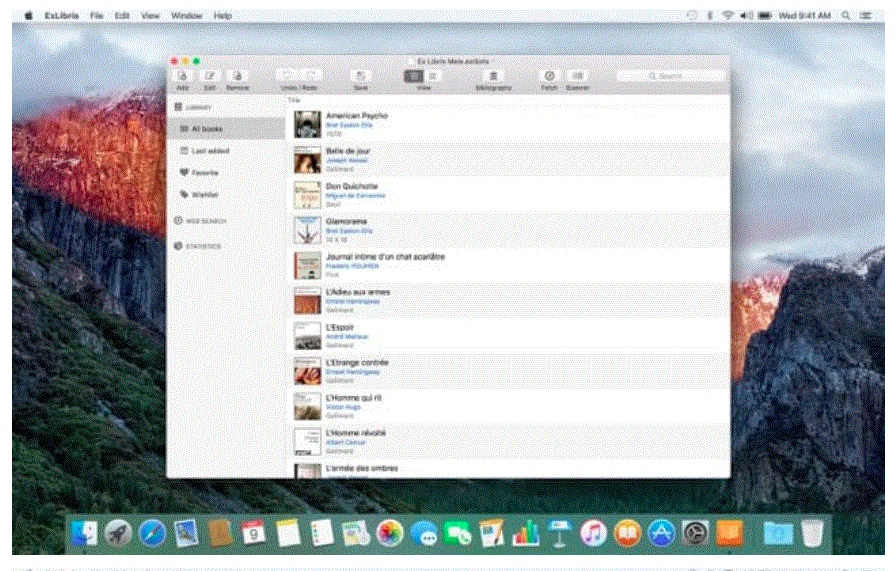The width and height of the screenshot is (896, 571).
Task: Click the Title column header
Action: [x=294, y=100]
